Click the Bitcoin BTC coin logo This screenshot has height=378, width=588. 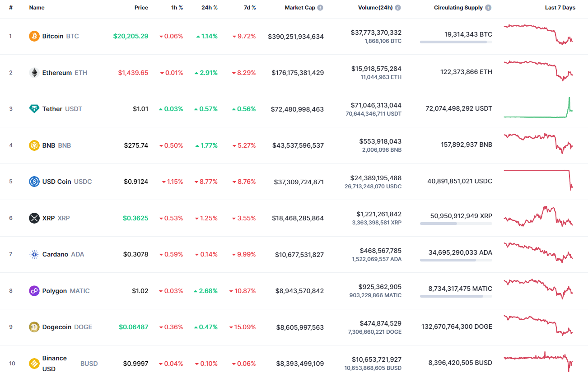33,36
